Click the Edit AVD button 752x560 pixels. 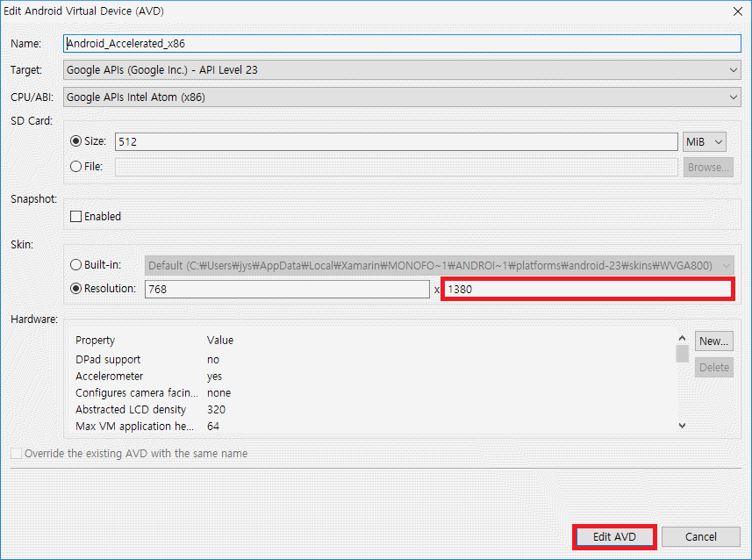[x=614, y=536]
